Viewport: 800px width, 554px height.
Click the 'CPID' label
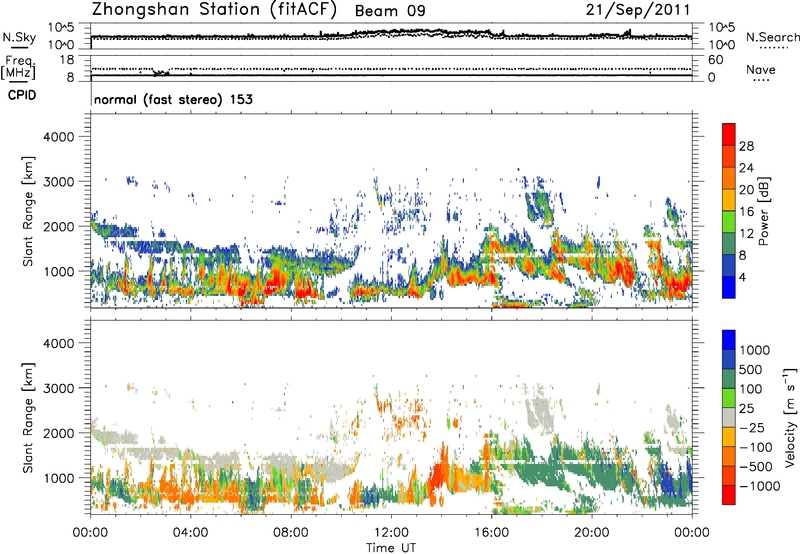(x=22, y=95)
